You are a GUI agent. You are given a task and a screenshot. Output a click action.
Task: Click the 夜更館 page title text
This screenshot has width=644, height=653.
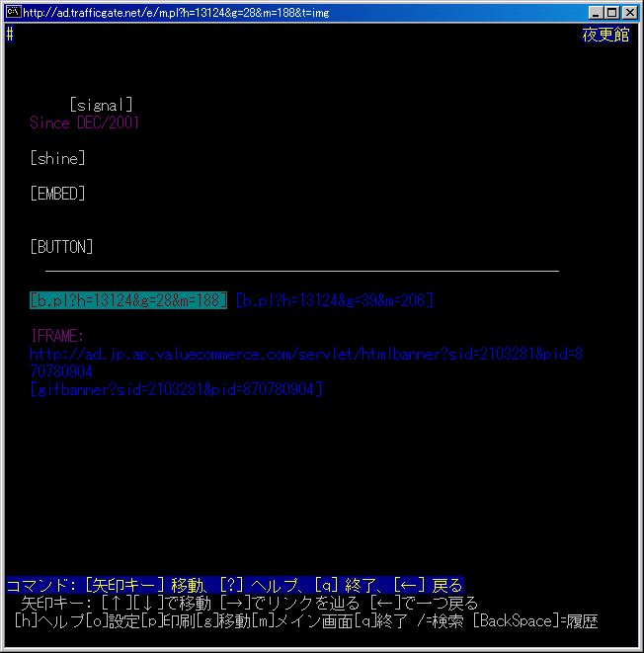pos(605,35)
